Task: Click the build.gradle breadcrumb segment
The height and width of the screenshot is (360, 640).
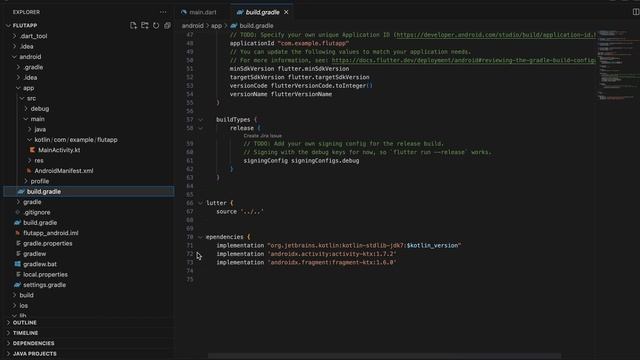Action: coord(256,25)
